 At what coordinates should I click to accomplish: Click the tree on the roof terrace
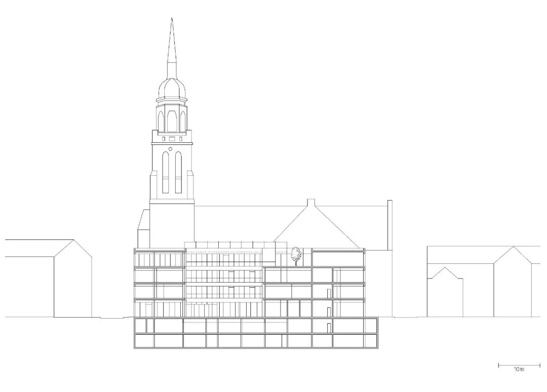click(x=296, y=254)
